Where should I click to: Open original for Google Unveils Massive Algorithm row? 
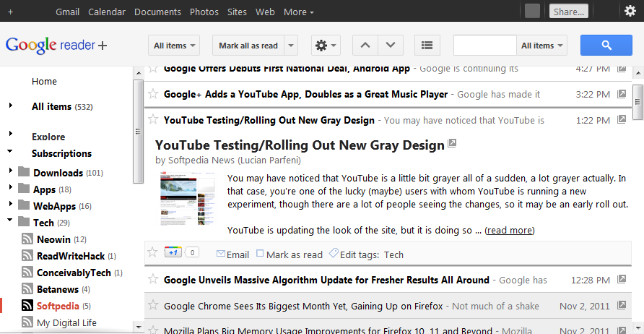622,279
